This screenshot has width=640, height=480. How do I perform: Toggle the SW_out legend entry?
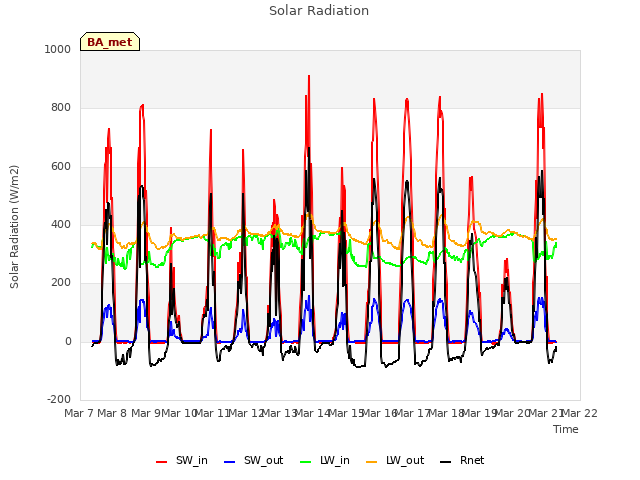tap(253, 460)
